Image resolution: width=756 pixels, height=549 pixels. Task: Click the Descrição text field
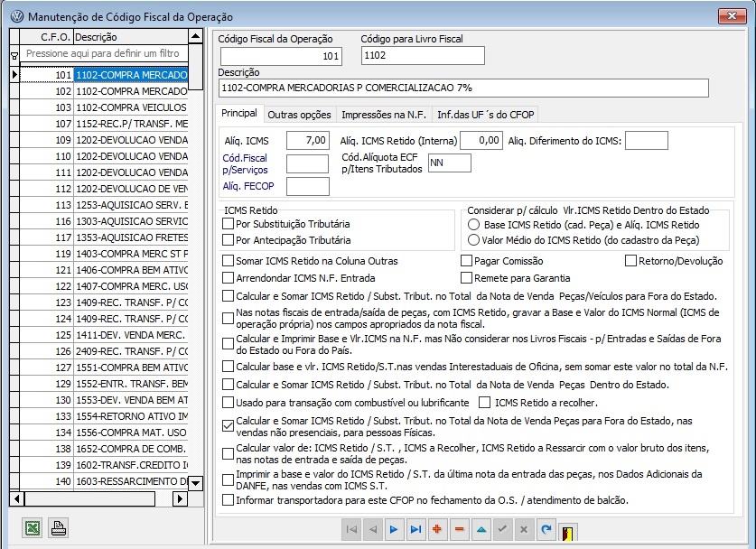[x=463, y=88]
